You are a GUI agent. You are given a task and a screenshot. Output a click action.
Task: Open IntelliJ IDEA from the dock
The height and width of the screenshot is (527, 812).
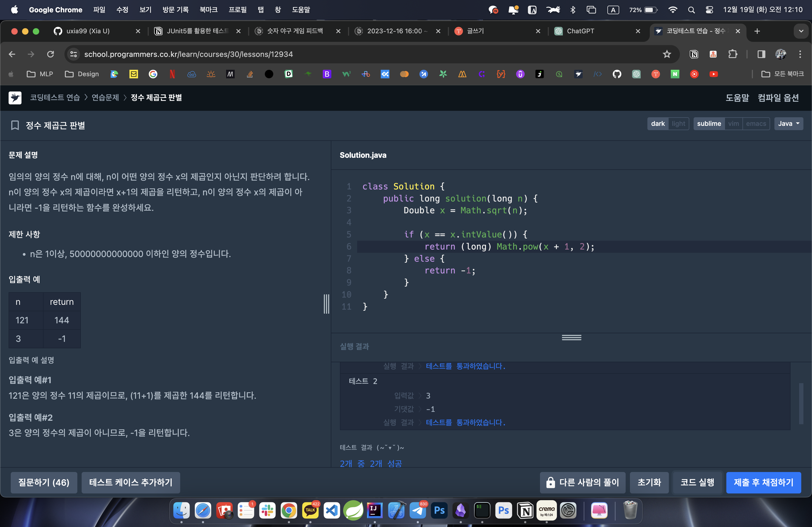(x=375, y=510)
